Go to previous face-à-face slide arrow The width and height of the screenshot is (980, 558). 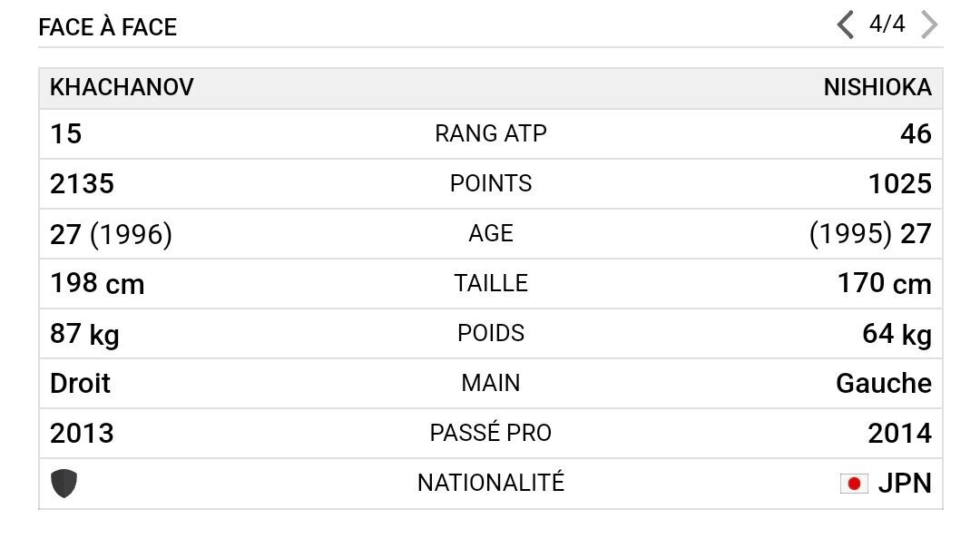pyautogui.click(x=846, y=24)
